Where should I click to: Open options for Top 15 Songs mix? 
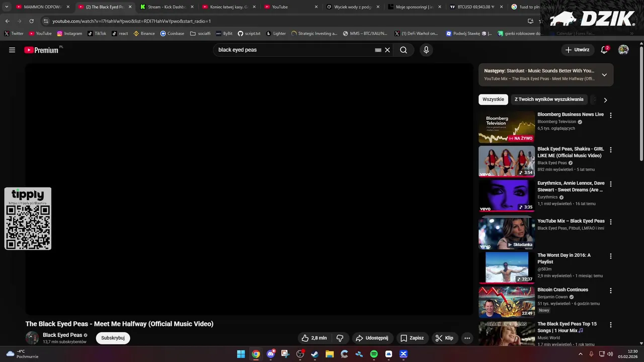[611, 325]
